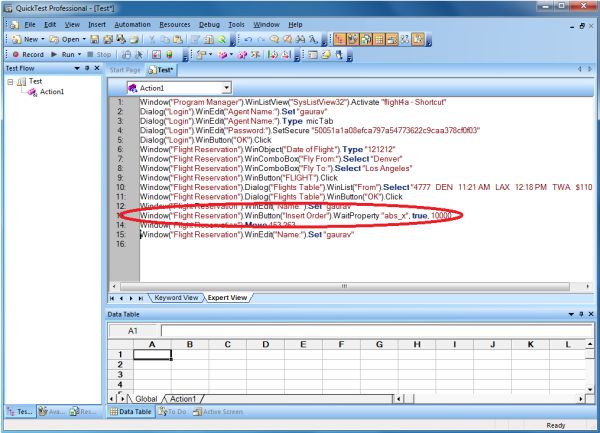Switch to the Start Page tab
Screen dimensions: 600x433
click(125, 70)
